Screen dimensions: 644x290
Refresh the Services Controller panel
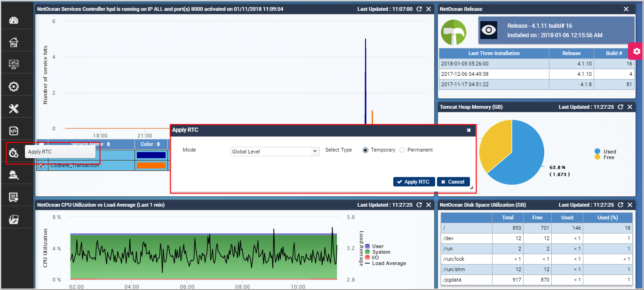[419, 9]
